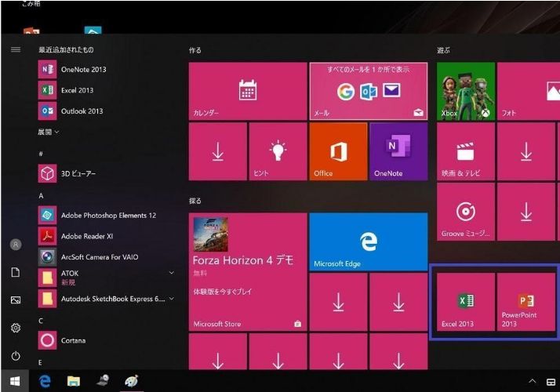Open the OneNote purple tile
The image size is (560, 392).
pyautogui.click(x=398, y=151)
